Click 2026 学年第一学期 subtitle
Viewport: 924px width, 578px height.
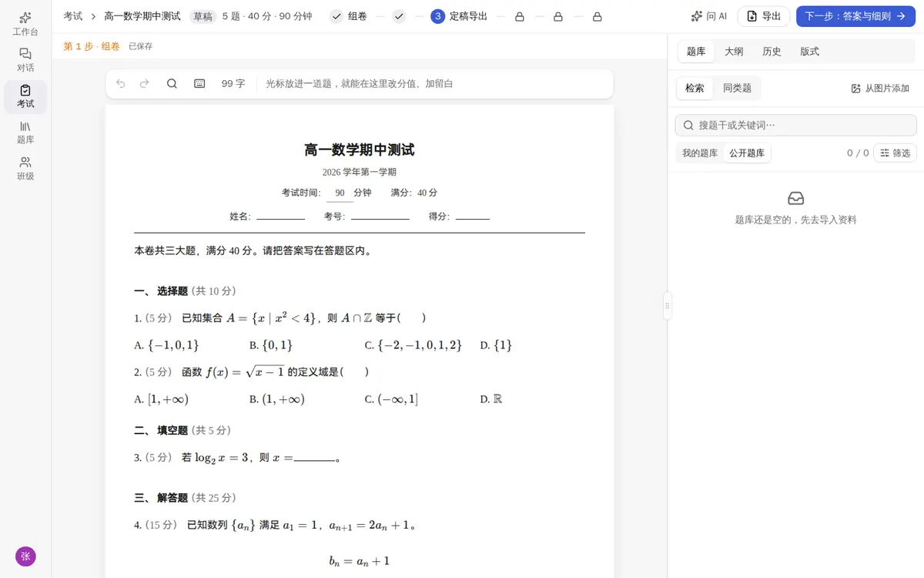(x=360, y=172)
